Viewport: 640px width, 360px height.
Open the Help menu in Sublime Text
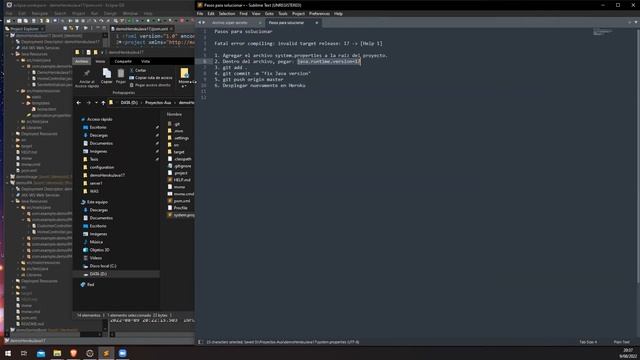(x=338, y=13)
